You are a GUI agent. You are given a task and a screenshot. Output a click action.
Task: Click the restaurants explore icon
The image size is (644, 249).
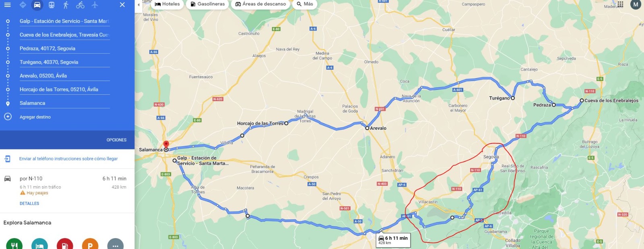(x=14, y=245)
